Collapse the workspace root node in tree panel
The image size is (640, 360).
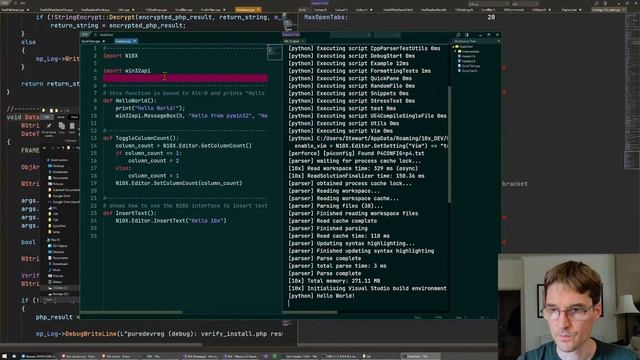(x=453, y=47)
